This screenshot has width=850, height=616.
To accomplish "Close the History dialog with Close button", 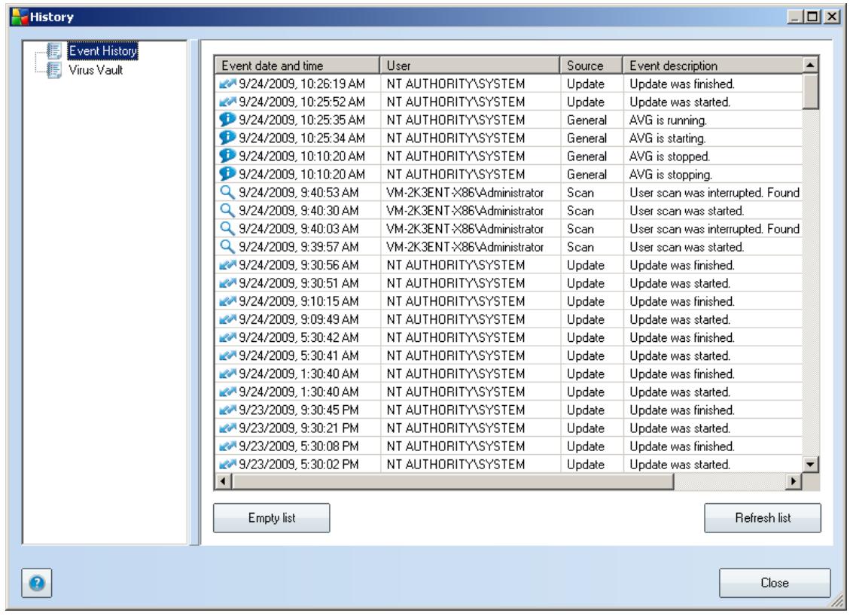I will 775,583.
